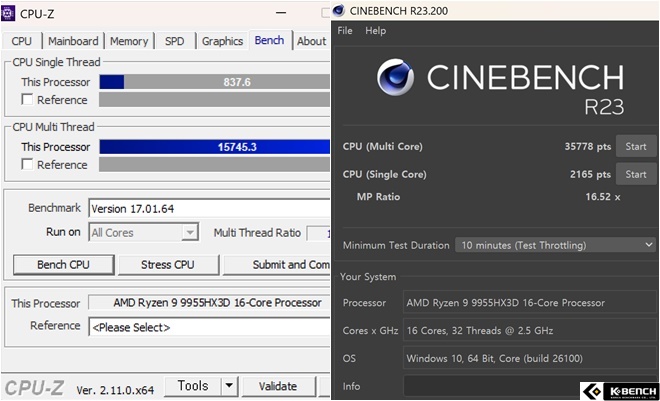Open the SPD tab
Viewport: 660px width, 401px height.
tap(175, 41)
